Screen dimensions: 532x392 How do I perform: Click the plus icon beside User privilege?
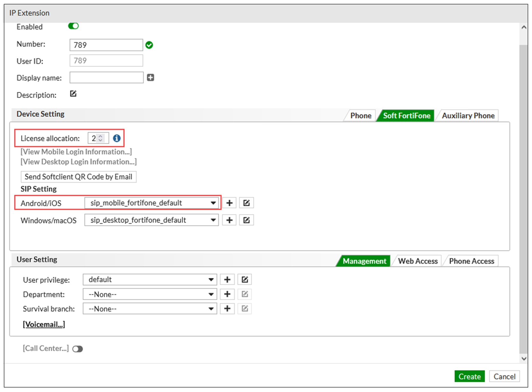[227, 279]
